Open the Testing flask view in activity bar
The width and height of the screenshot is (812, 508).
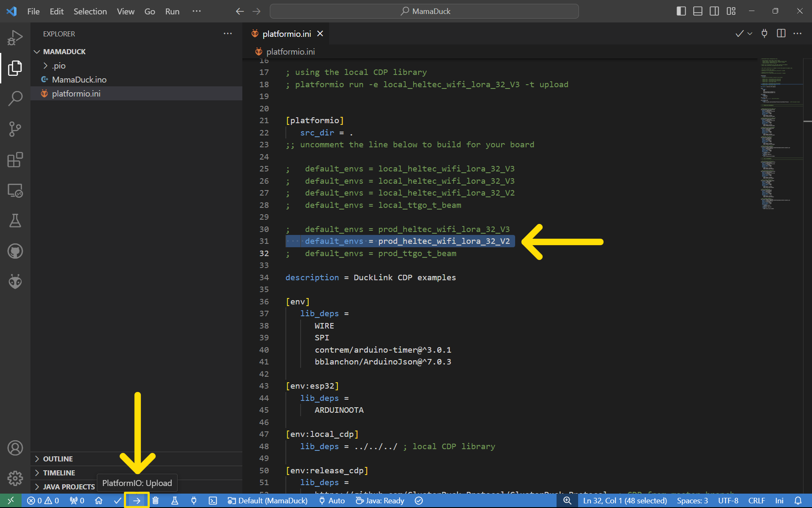(x=15, y=221)
